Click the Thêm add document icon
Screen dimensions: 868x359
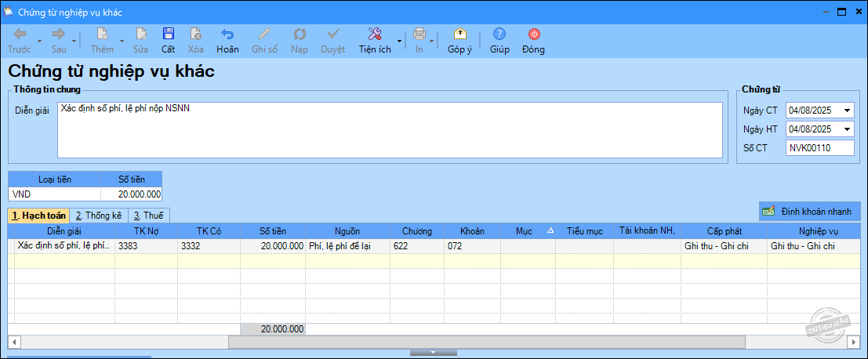pyautogui.click(x=103, y=34)
